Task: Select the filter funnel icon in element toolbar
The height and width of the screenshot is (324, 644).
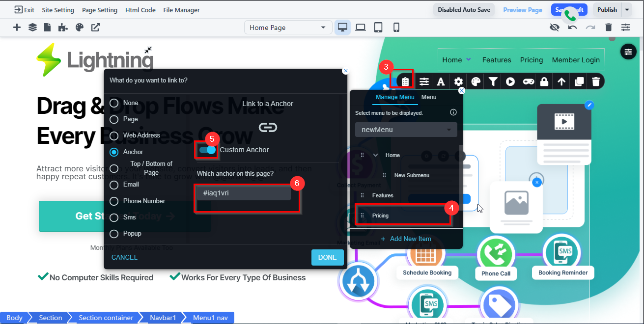Action: coord(493,82)
